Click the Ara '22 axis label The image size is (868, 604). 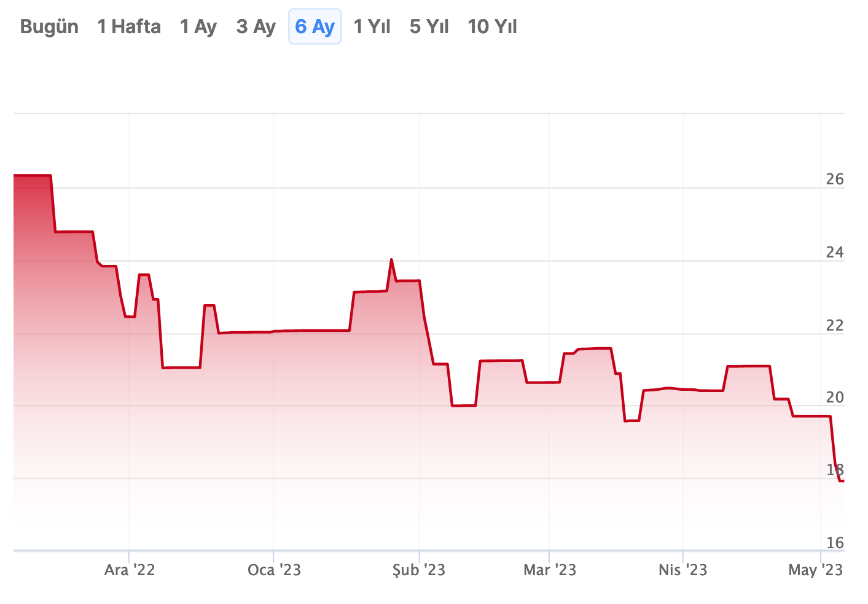tap(130, 570)
